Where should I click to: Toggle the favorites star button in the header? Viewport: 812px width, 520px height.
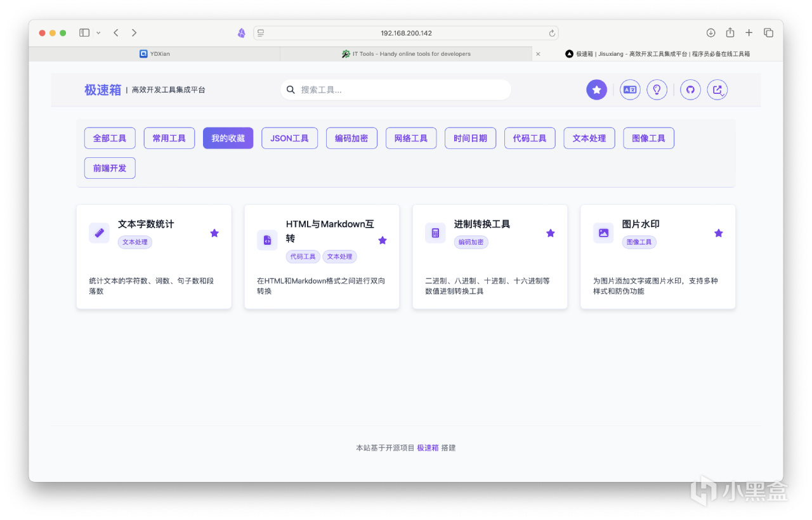tap(596, 90)
